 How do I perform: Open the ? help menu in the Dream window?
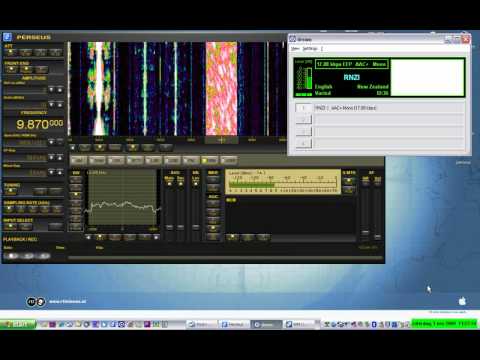[322, 49]
